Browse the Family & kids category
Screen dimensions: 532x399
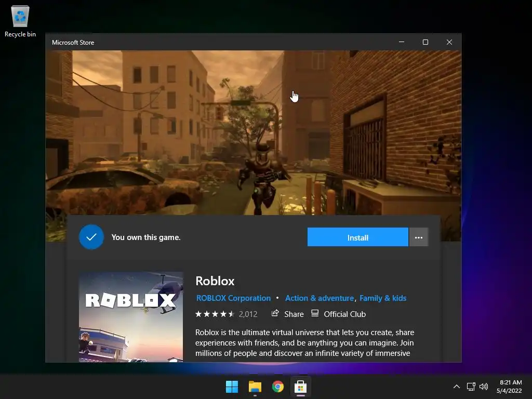[x=383, y=298]
